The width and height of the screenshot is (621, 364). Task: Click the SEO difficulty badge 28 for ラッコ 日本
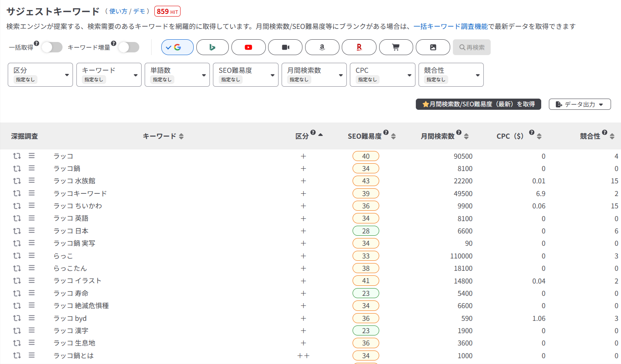click(x=366, y=231)
